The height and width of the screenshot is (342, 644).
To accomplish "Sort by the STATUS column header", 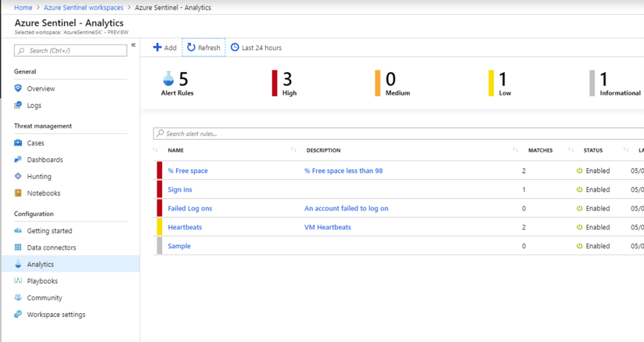I will tap(593, 150).
